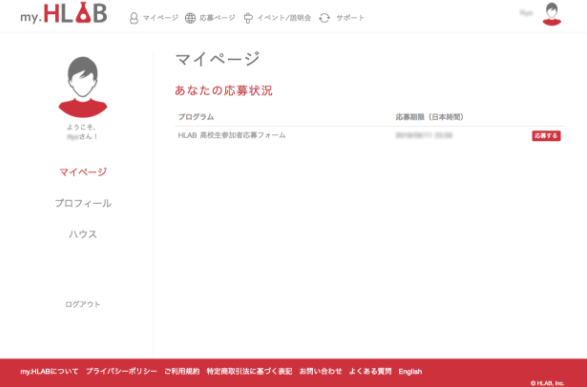
Task: Open 特定商取引法に基づく表記 footer link
Action: click(249, 371)
